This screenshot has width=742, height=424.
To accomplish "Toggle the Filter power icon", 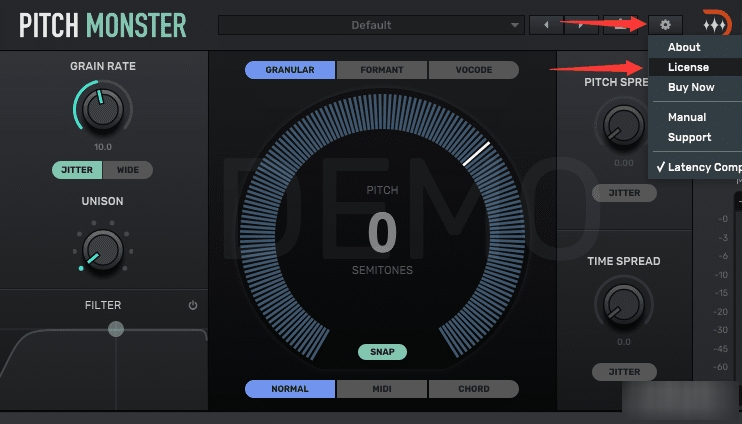I will coord(193,306).
